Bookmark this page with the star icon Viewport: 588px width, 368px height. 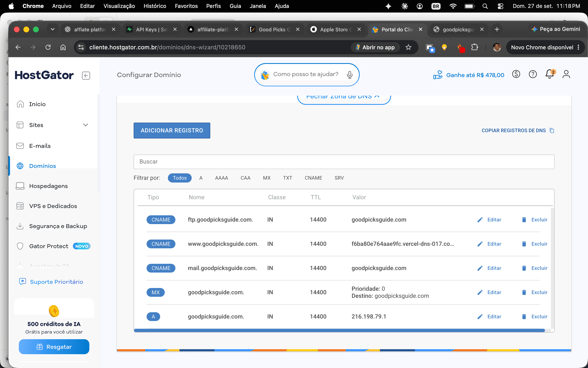coord(408,47)
